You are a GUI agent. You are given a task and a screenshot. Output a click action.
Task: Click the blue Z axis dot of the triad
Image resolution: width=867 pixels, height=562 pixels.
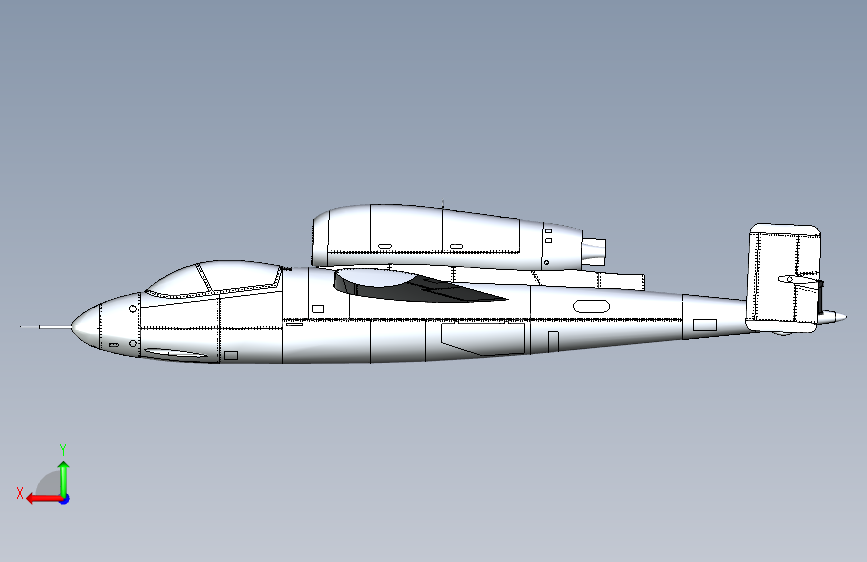(65, 499)
